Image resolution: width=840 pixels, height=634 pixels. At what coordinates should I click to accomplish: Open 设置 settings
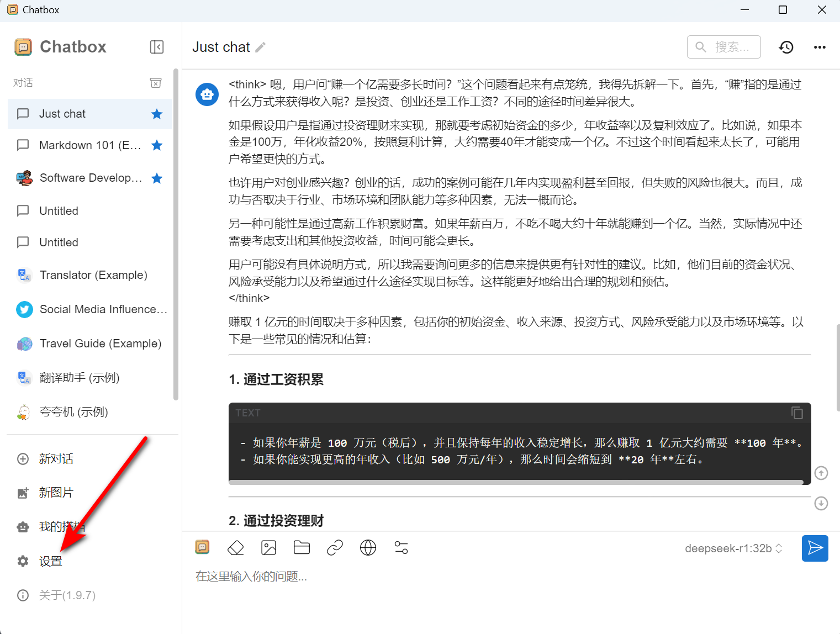(50, 561)
